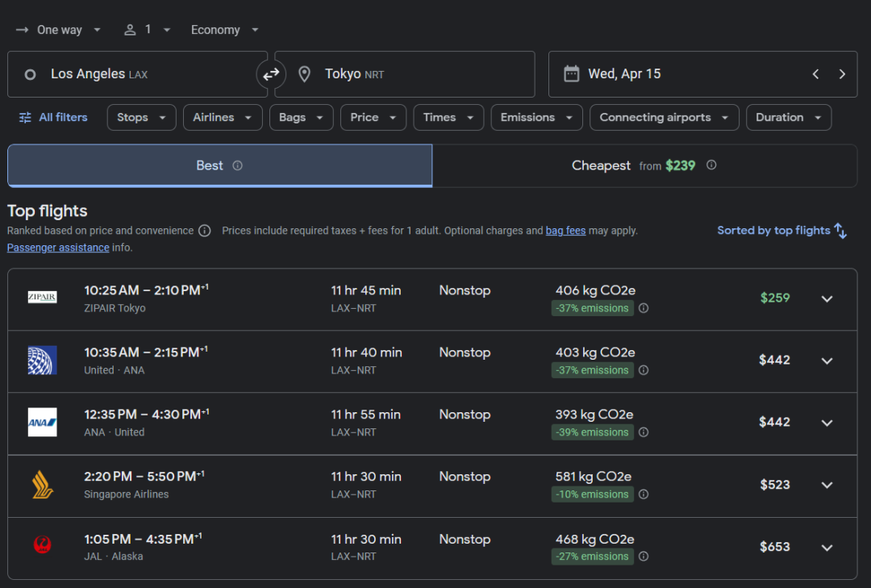
Task: Open the Economy cabin class dropdown
Action: click(224, 30)
